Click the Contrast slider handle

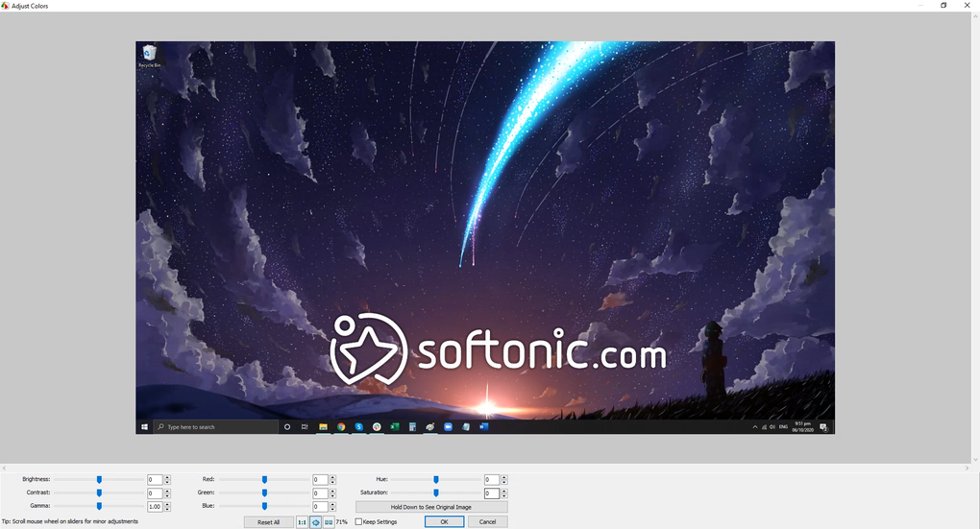[99, 493]
